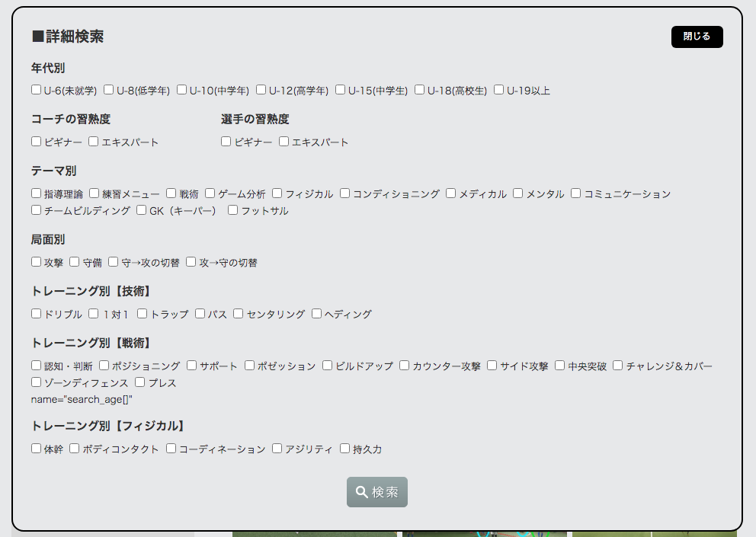
Task: Check the U-6(未就学) age checkbox
Action: [36, 90]
